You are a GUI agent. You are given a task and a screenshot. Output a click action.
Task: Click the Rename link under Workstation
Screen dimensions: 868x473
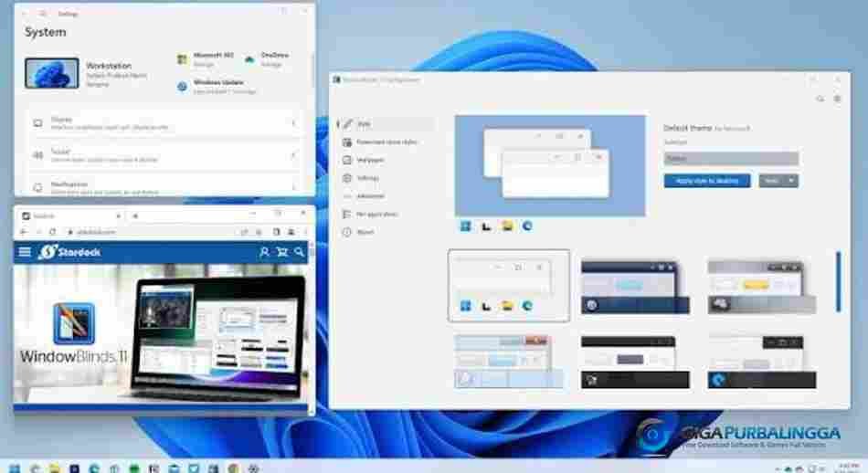(x=98, y=85)
